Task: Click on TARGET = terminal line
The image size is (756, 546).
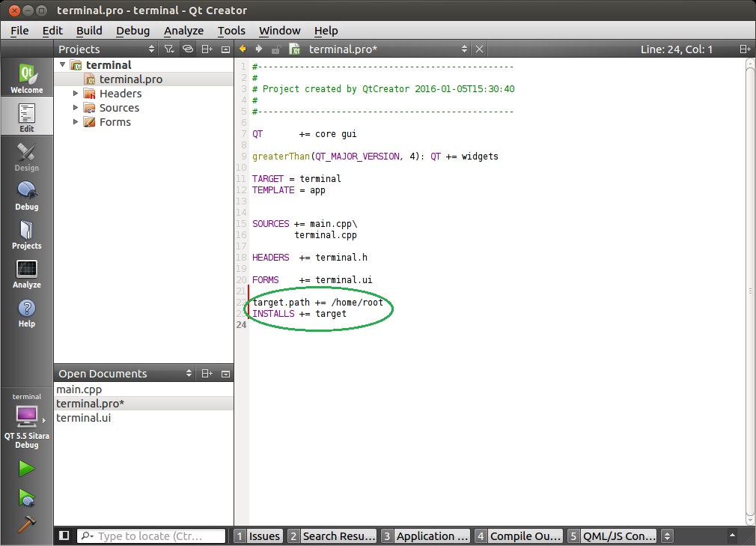Action: tap(296, 178)
